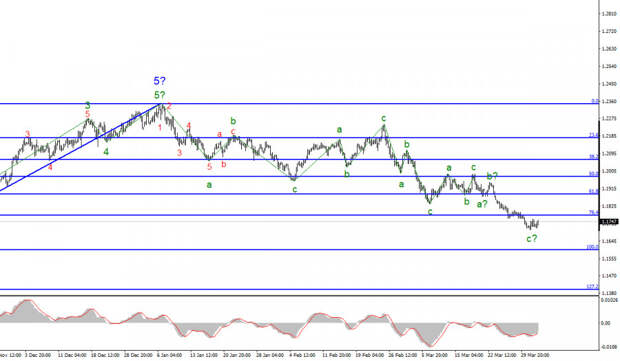Click the 23.6 Fibonacci level label
The image size is (620, 361).
[594, 135]
